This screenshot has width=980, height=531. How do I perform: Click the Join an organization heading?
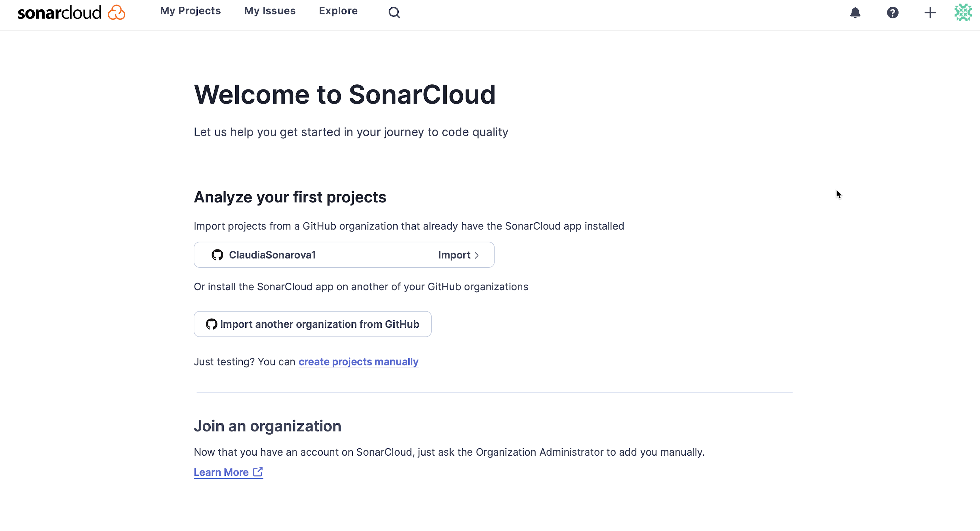(267, 426)
